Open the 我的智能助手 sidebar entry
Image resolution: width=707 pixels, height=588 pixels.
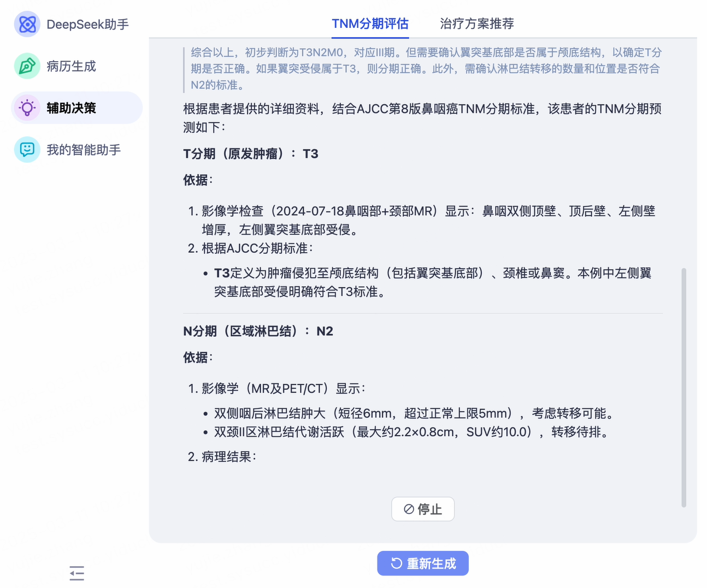tap(84, 150)
